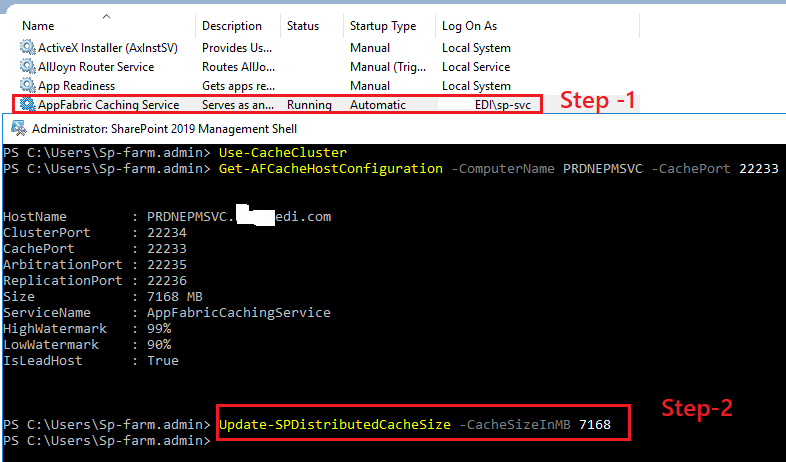Click the App Readiness service gear icon
Screen dimensions: 786x462
27,86
